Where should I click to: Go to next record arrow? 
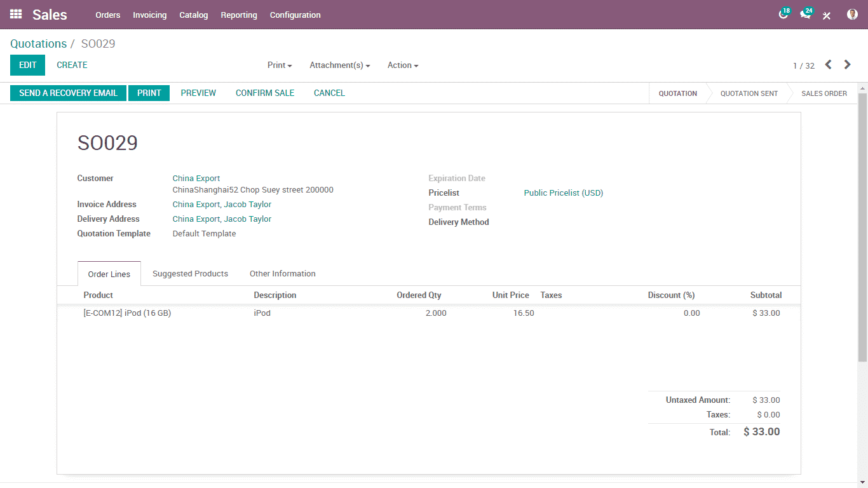tap(847, 65)
